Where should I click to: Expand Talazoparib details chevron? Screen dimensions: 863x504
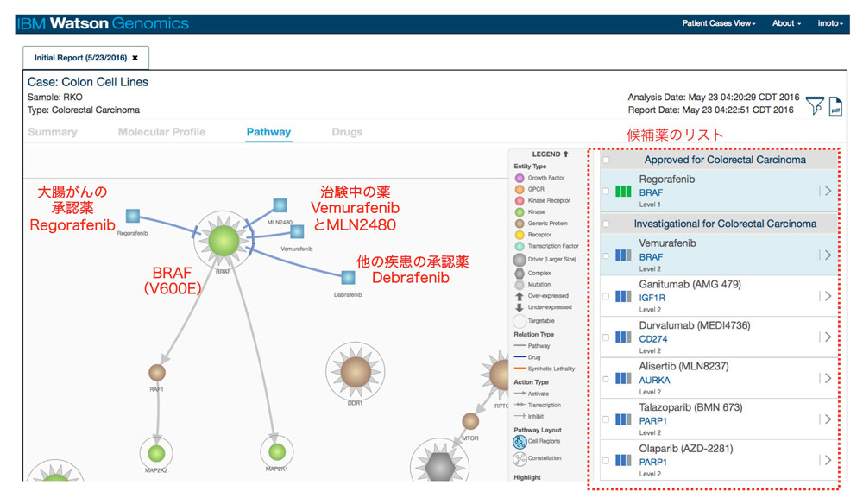click(828, 419)
